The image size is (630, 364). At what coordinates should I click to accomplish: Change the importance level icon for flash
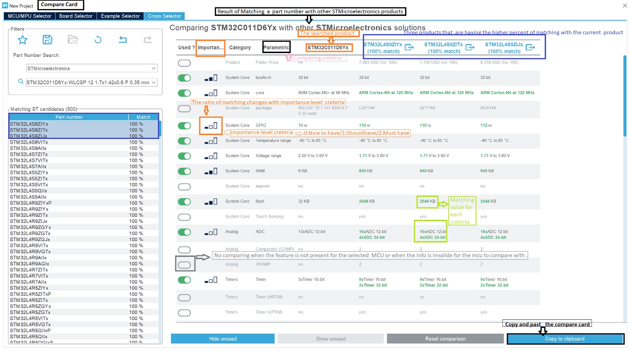(211, 202)
